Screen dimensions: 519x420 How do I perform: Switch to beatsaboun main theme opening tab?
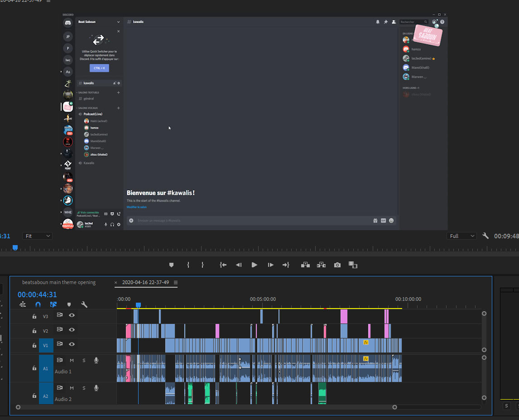pos(59,283)
